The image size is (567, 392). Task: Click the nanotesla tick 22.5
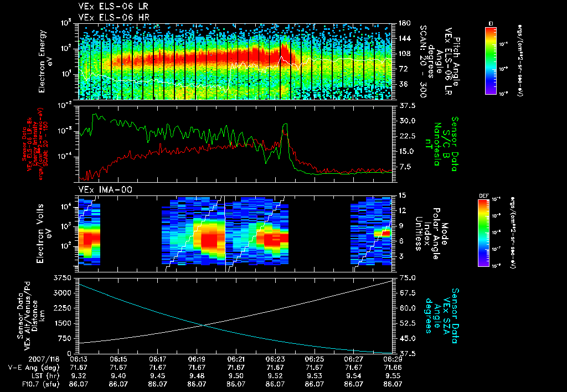pos(407,136)
